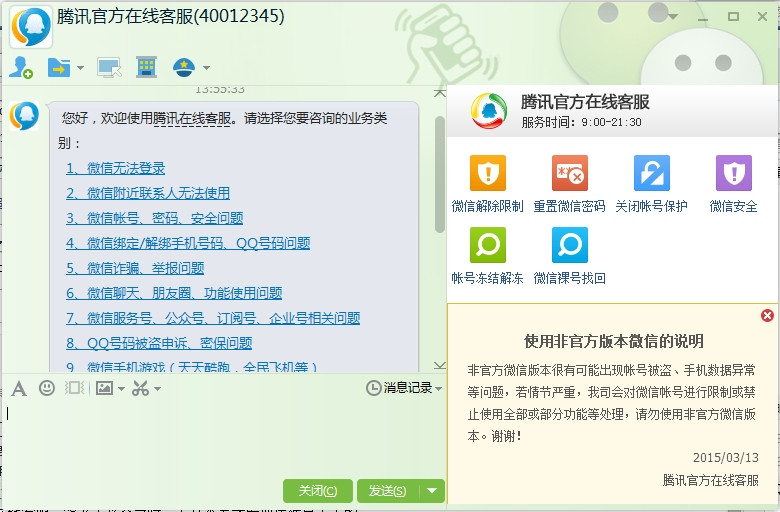Click the 微信解除限制 shield icon
Viewport: 780px width, 512px height.
pos(488,173)
